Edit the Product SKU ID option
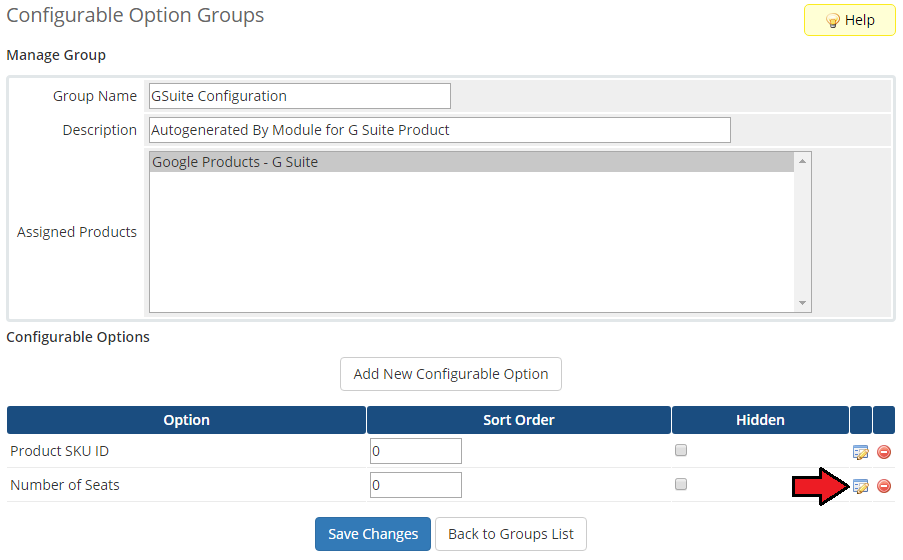903x560 pixels. pyautogui.click(x=860, y=452)
